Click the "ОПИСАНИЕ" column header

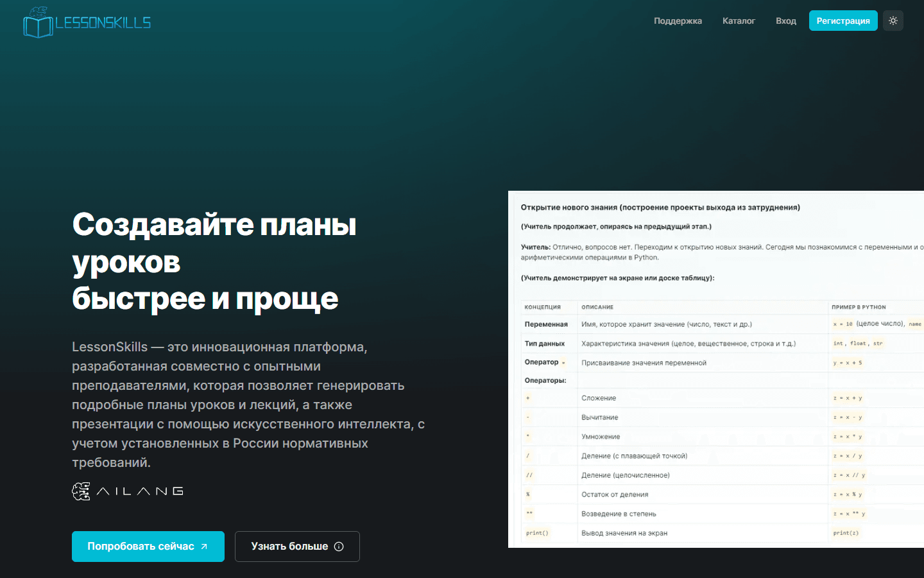click(597, 307)
